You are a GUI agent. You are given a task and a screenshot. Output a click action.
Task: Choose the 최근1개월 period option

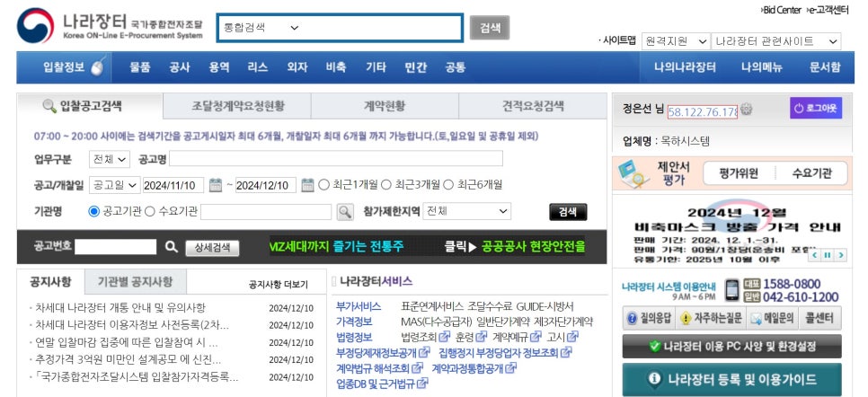click(323, 185)
